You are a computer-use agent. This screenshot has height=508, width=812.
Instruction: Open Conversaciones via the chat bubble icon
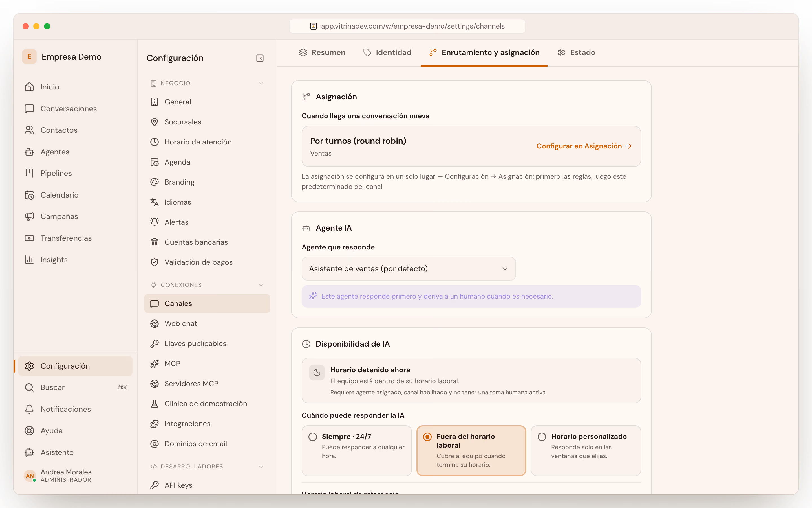[29, 109]
